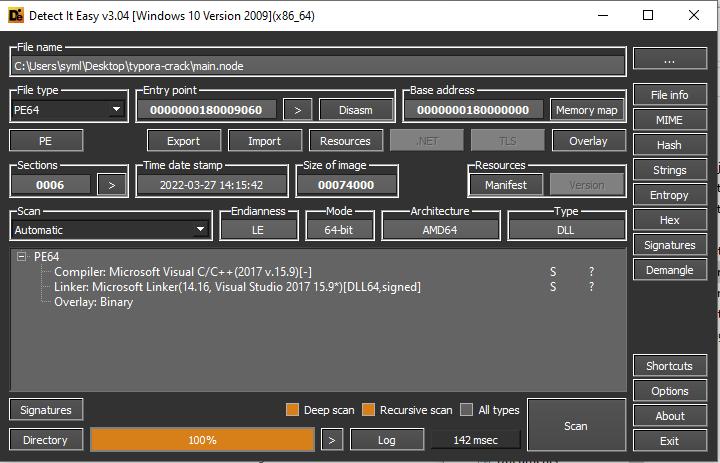Open the Scan mode Automatic dropdown

[x=110, y=230]
